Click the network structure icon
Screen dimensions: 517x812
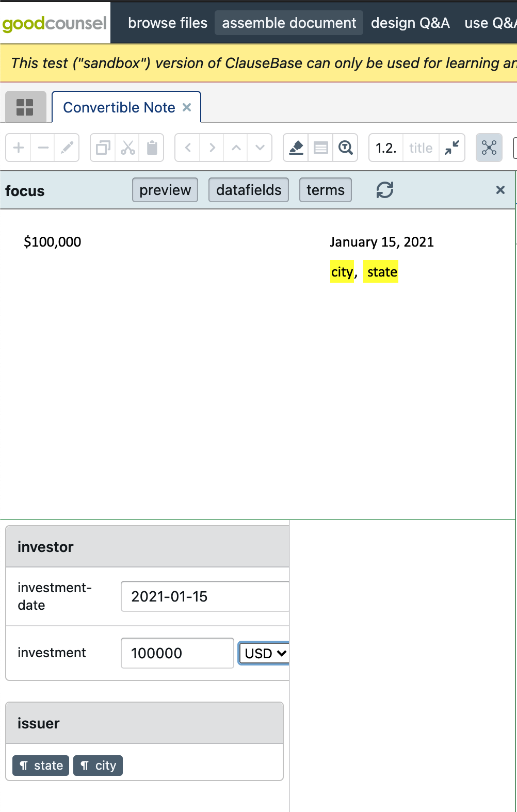(x=489, y=148)
